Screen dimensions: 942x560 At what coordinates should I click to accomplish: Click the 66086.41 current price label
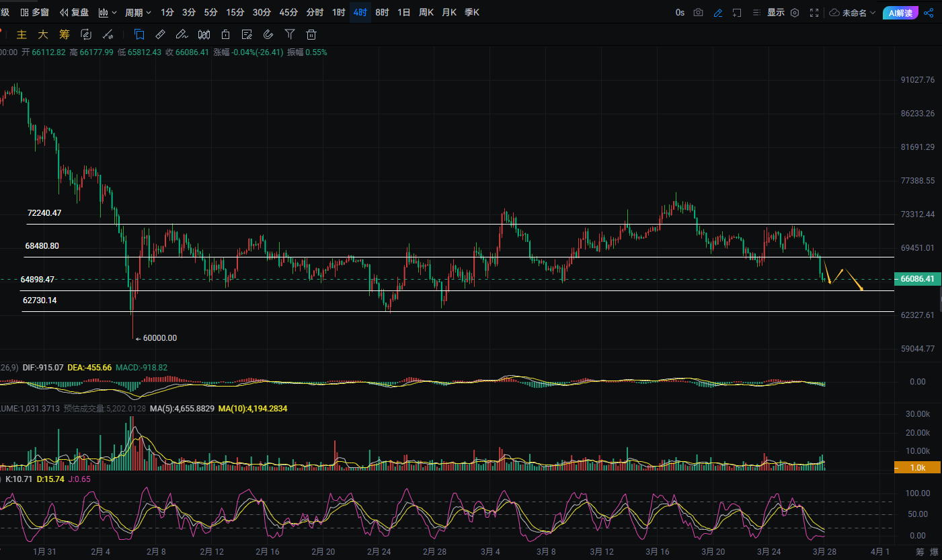click(916, 278)
